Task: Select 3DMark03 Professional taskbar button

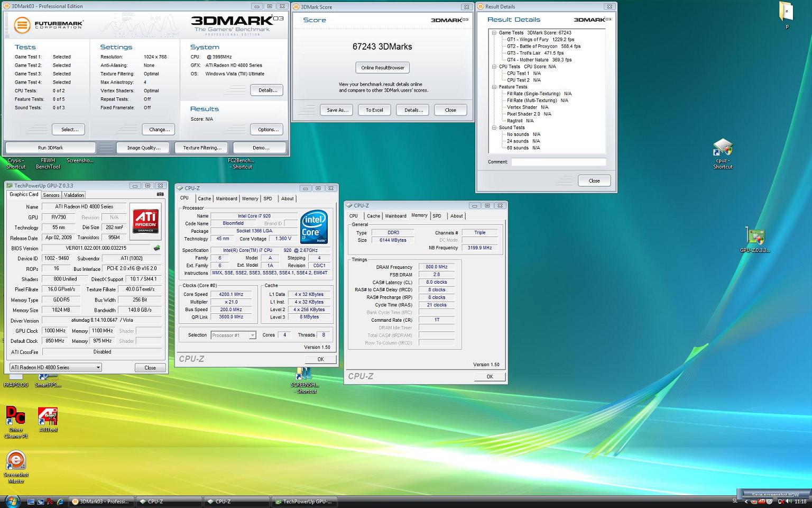Action: tap(101, 501)
